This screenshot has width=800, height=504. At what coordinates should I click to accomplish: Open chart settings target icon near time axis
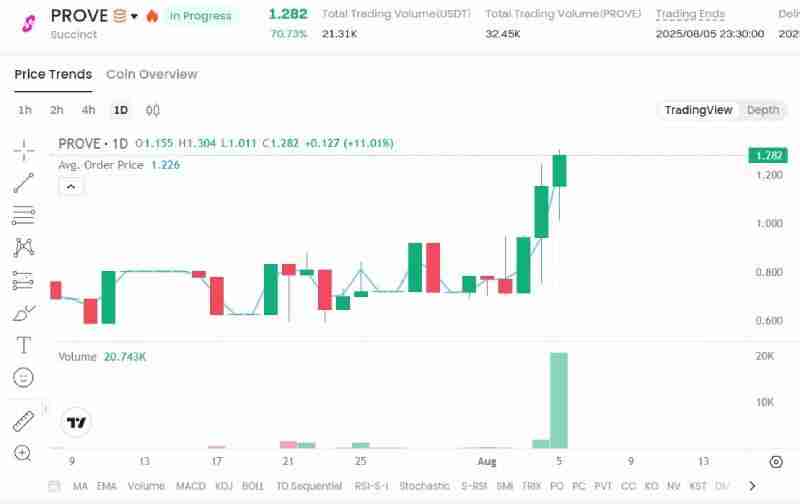[x=776, y=461]
